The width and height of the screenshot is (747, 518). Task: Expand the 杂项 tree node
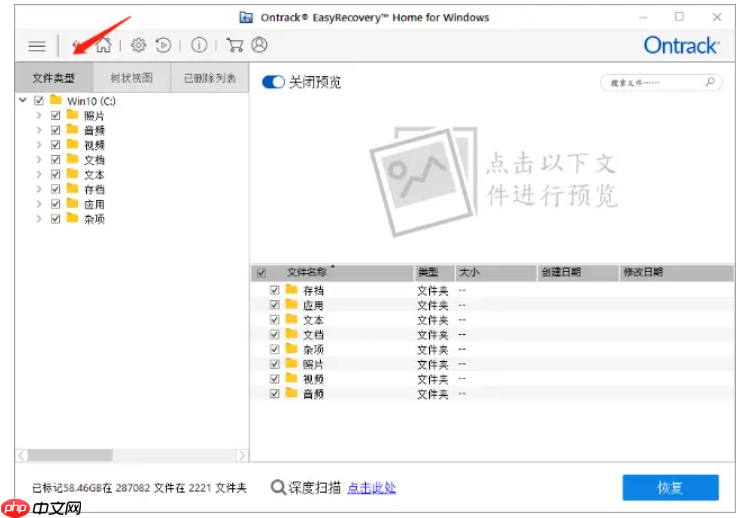coord(39,219)
